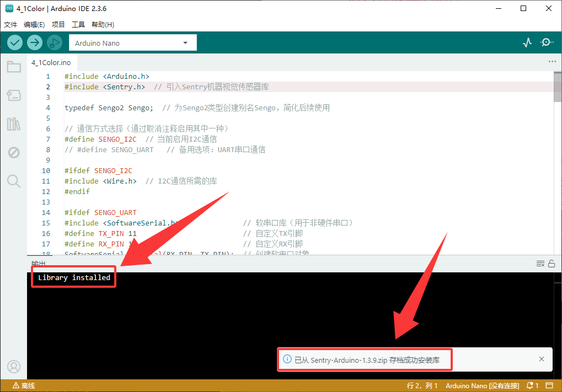Click the #ifdef SENGO_UART line

click(100, 212)
